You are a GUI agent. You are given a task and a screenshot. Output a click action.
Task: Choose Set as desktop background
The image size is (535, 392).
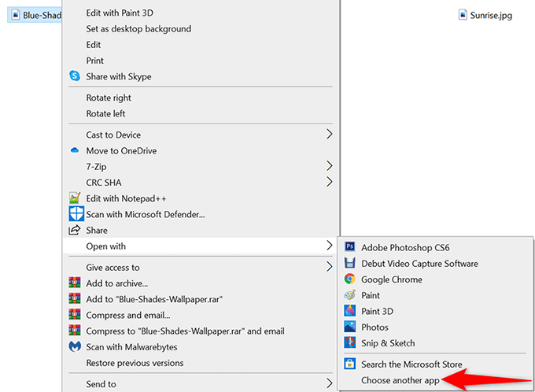click(138, 29)
